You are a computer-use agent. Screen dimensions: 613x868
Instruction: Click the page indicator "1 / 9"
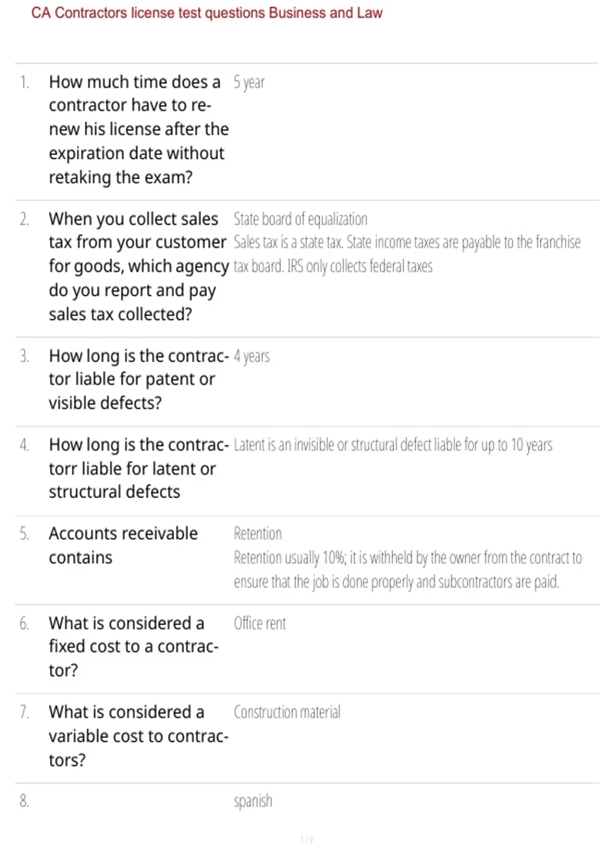click(x=306, y=839)
